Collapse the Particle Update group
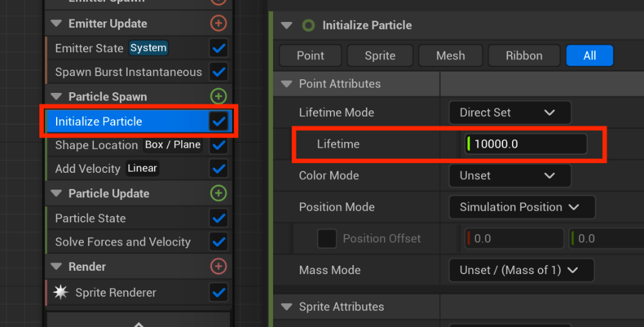 point(56,193)
